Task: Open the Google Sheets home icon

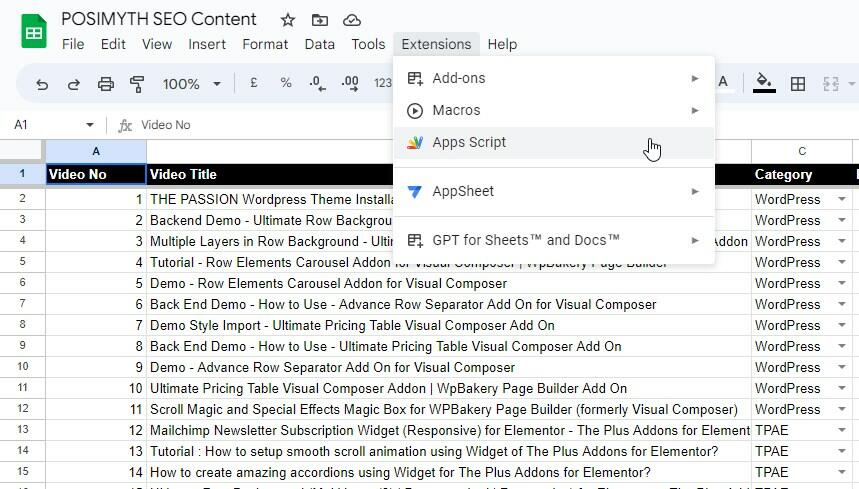Action: [34, 32]
